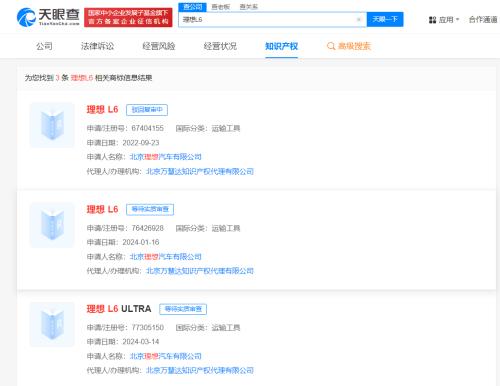Click the 高级搜索 magnifier icon
This screenshot has height=386, width=500.
tap(331, 46)
